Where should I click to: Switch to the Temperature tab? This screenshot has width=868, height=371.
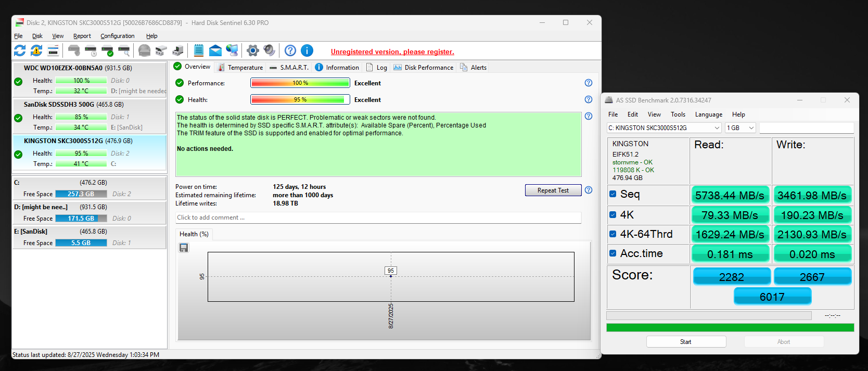click(240, 67)
